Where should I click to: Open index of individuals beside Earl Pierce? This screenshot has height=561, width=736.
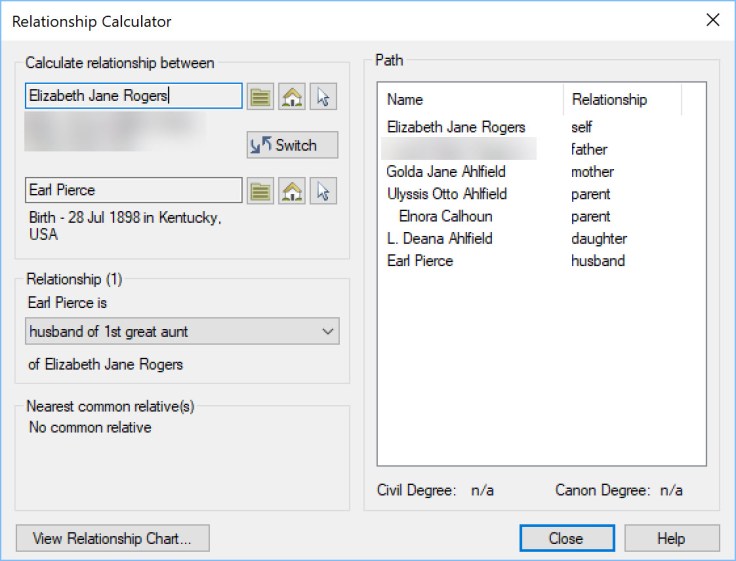[x=261, y=191]
